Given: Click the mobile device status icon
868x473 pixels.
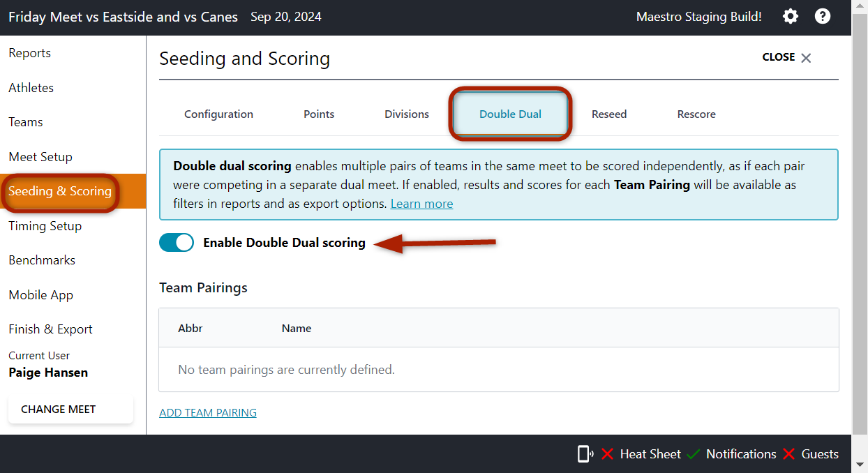Looking at the screenshot, I should point(585,454).
